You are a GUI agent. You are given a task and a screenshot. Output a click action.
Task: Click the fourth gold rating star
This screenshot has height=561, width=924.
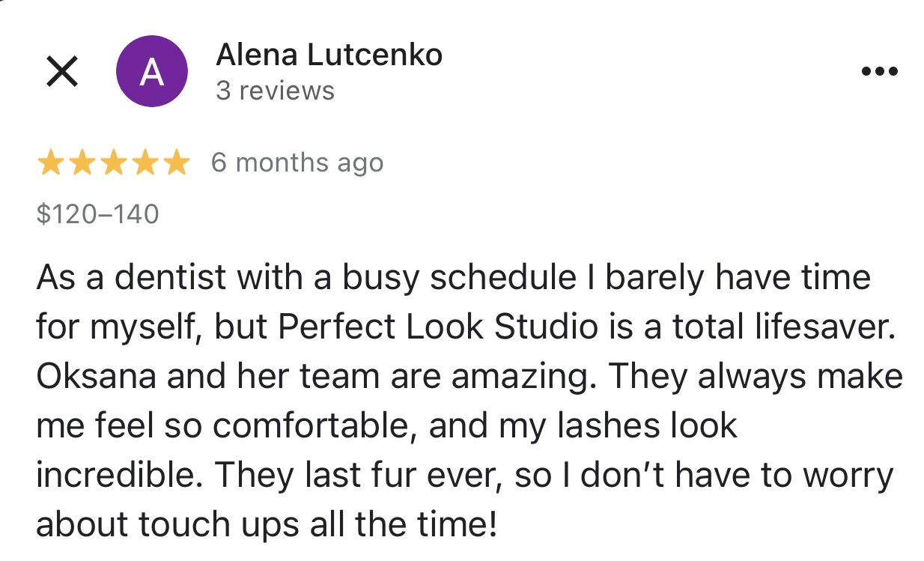(x=145, y=163)
